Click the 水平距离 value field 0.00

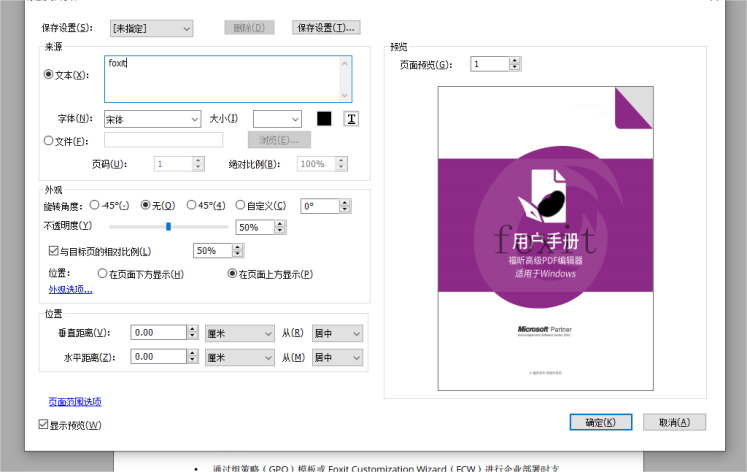pyautogui.click(x=159, y=356)
